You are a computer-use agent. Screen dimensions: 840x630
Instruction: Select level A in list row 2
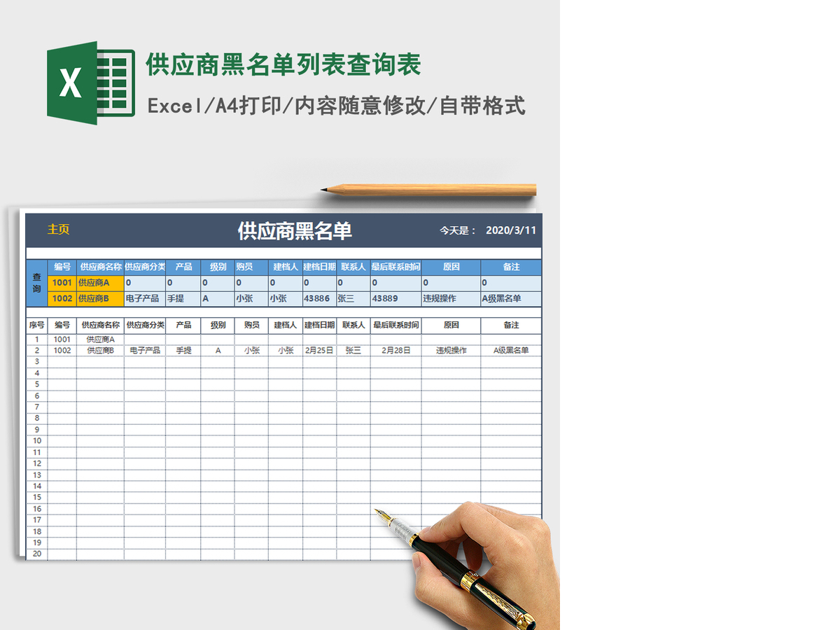(218, 350)
